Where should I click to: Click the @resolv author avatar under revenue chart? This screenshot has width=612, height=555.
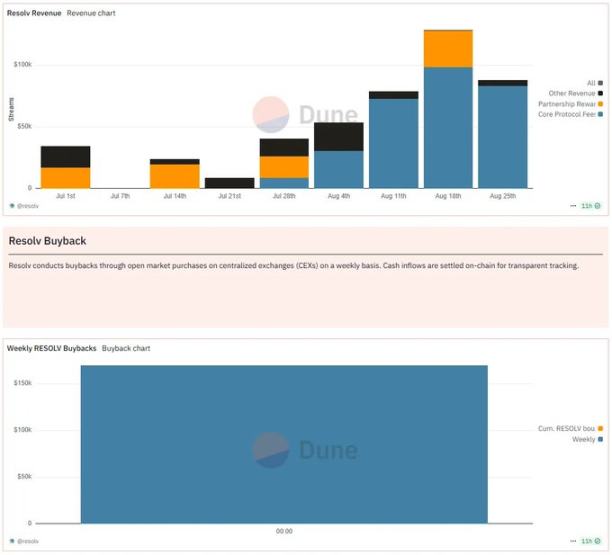tap(12, 205)
